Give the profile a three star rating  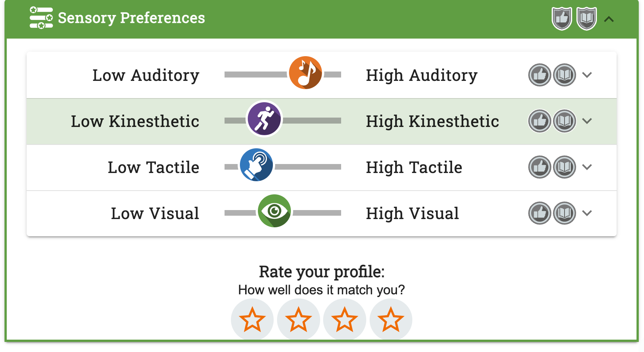(344, 319)
